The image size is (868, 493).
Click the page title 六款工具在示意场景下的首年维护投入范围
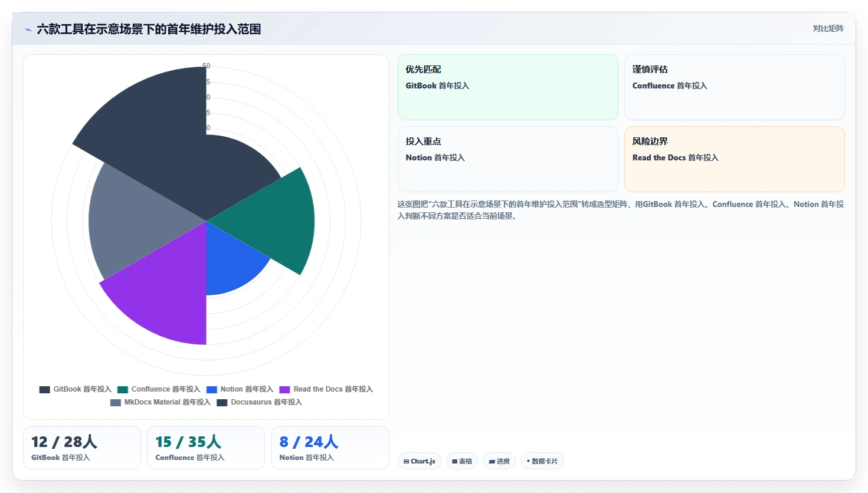(x=149, y=29)
